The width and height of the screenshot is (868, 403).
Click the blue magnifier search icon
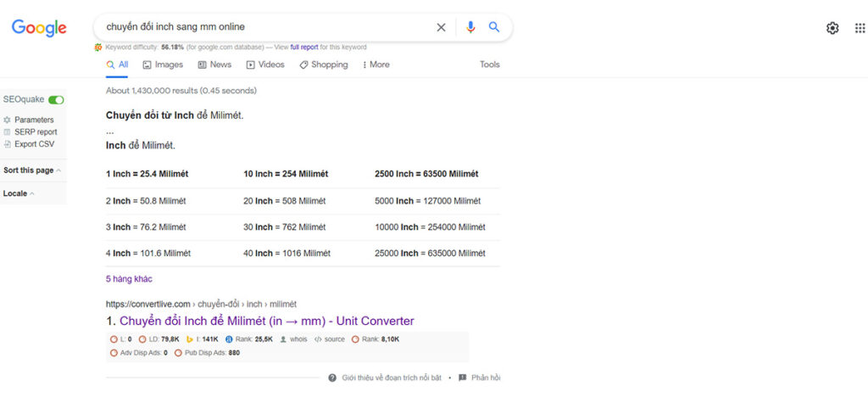494,27
